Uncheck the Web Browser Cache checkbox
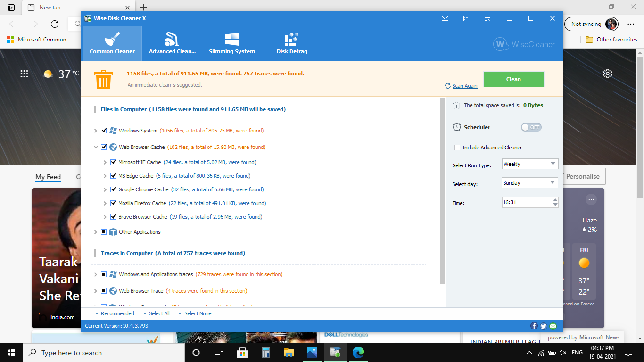This screenshot has width=644, height=362. [104, 147]
